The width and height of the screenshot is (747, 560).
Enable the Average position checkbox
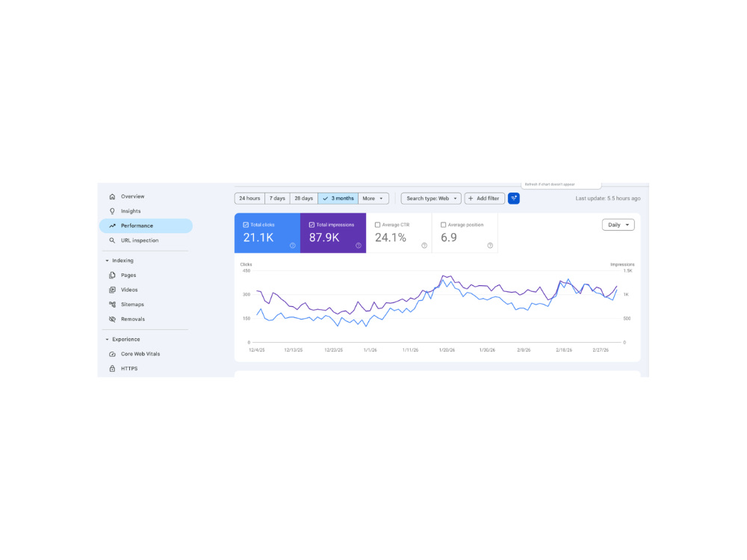click(443, 225)
